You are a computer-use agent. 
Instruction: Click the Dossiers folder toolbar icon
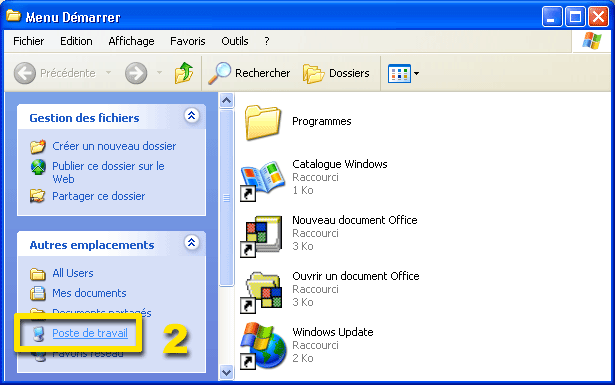313,73
